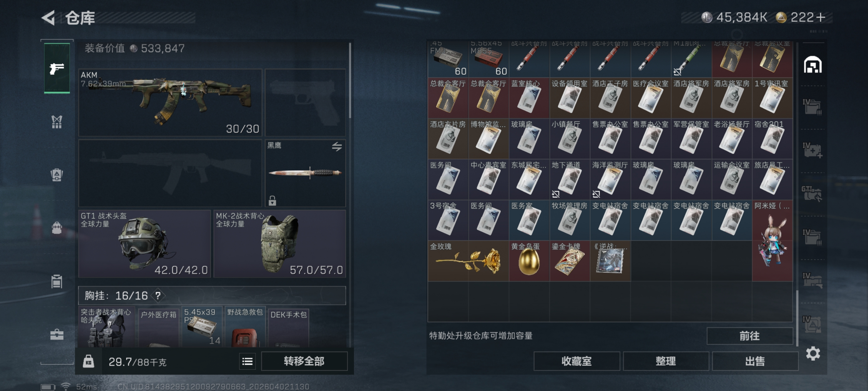Toggle the lock icon under the 黑鹰 knife
The image size is (868, 391).
click(272, 200)
